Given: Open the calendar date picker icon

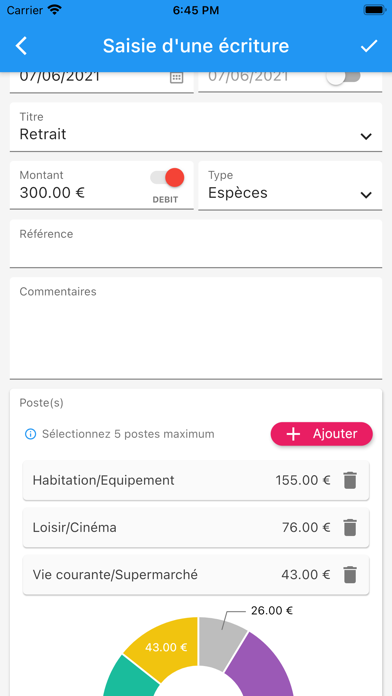Looking at the screenshot, I should pos(176,77).
